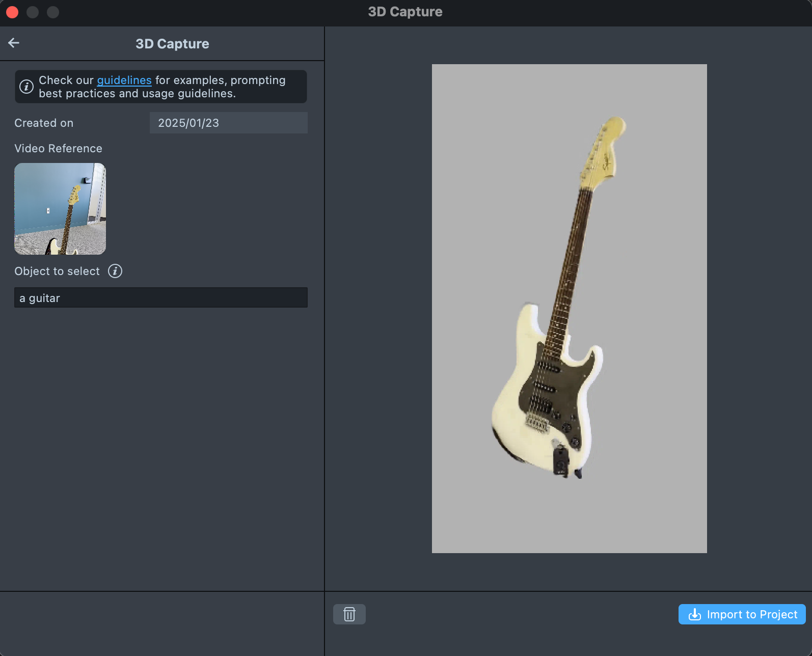Click the window title bar text
Viewport: 812px width, 656px height.
tap(405, 12)
